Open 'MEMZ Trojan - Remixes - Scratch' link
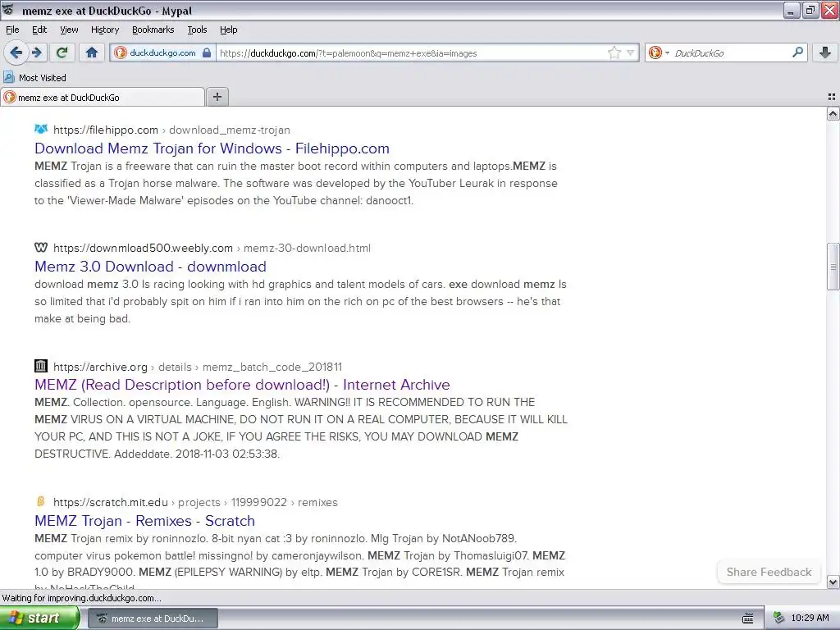840x630 pixels. point(144,521)
